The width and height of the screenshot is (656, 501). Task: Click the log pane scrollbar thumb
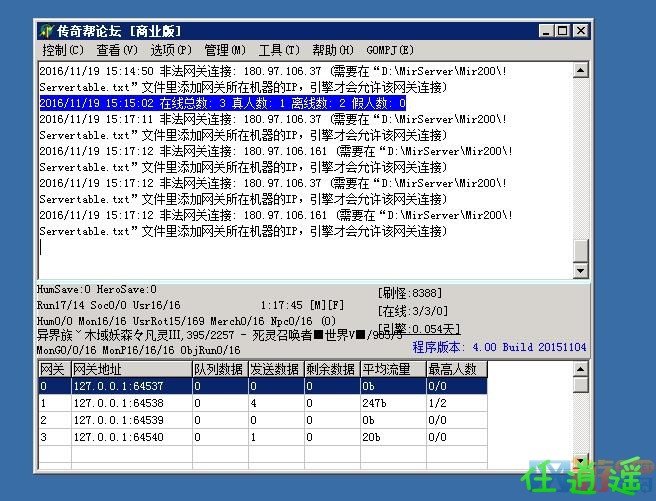click(580, 250)
